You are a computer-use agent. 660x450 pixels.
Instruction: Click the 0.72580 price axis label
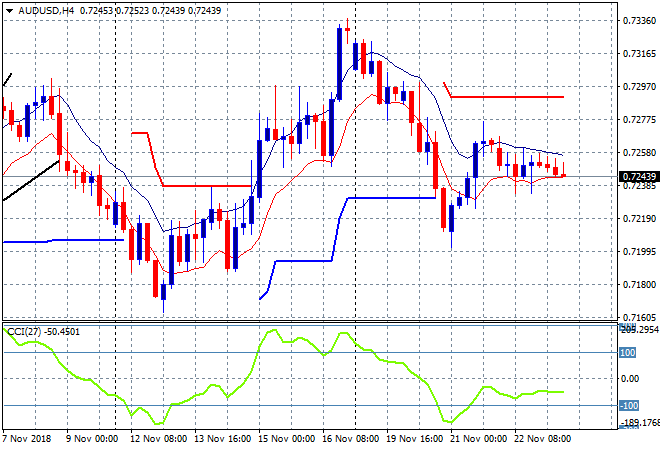[639, 152]
